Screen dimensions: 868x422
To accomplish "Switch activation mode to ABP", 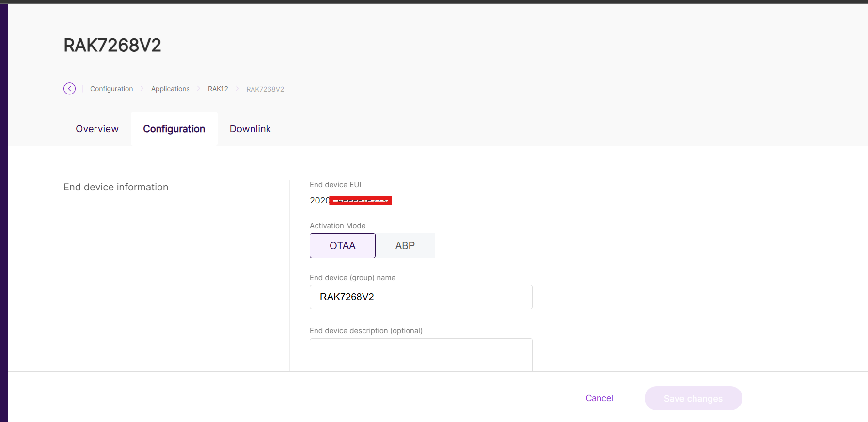I will coord(405,246).
